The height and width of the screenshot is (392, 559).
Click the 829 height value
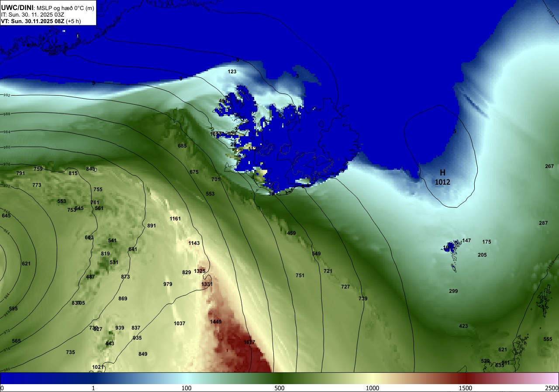[186, 272]
